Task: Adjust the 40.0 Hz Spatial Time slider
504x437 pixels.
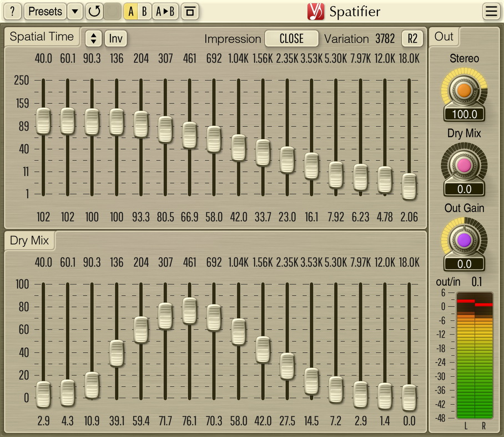Action: click(x=43, y=122)
